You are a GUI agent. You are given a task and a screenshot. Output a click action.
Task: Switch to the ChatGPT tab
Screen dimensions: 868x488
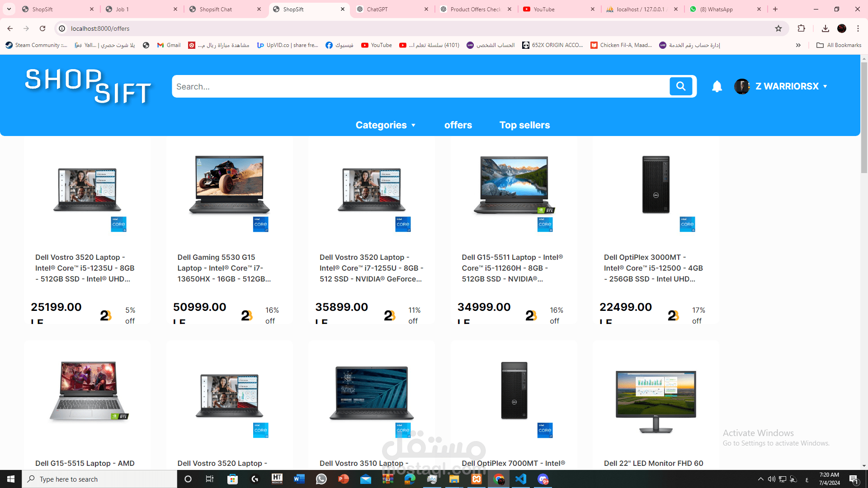[x=392, y=9]
